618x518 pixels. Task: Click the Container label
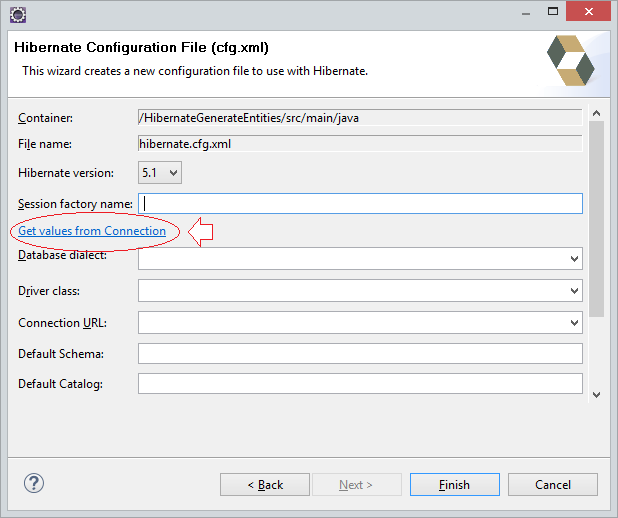[45, 118]
